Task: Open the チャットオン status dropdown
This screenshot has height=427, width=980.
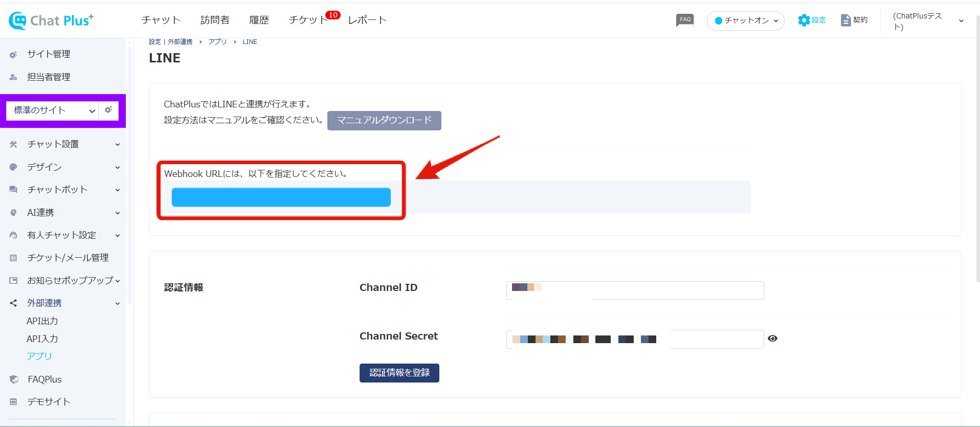Action: tap(746, 20)
